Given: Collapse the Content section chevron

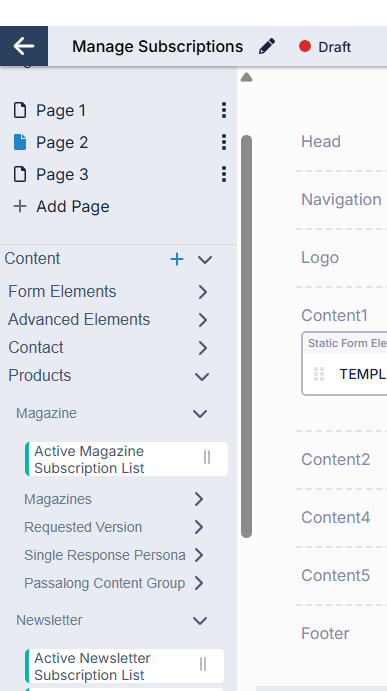Looking at the screenshot, I should (205, 260).
